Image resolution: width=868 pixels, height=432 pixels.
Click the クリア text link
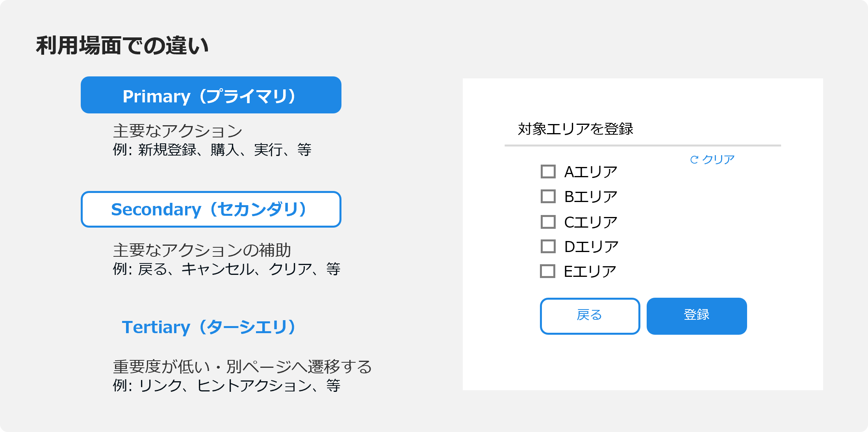click(718, 159)
